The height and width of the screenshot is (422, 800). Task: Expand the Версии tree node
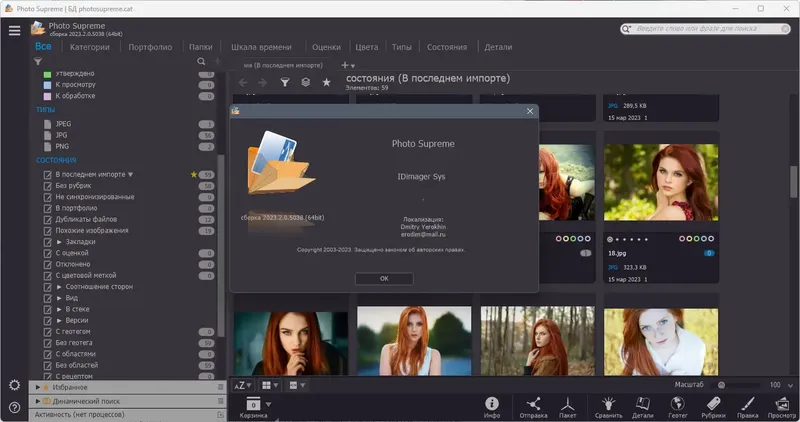(x=59, y=320)
